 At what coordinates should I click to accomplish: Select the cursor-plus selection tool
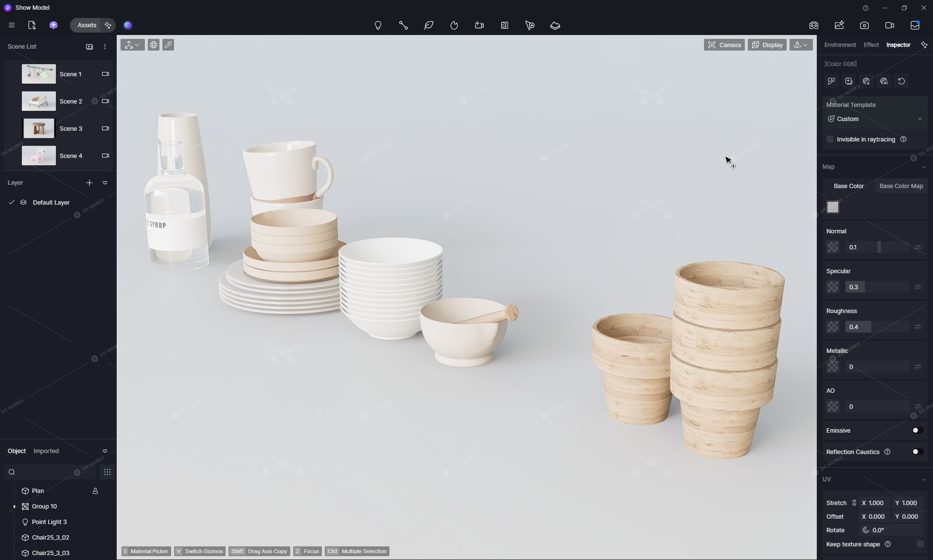[530, 25]
